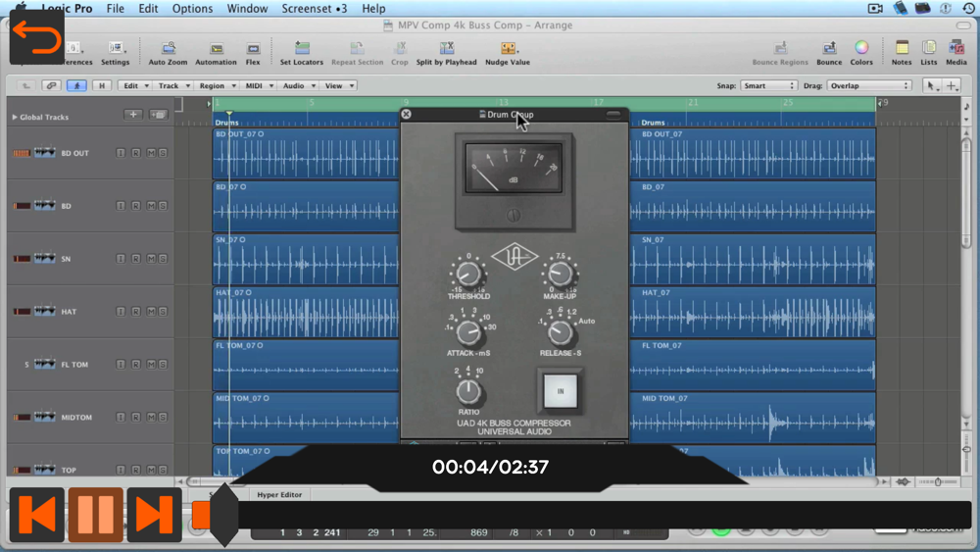
Task: Click the hierarchy up arrow button
Action: point(25,85)
